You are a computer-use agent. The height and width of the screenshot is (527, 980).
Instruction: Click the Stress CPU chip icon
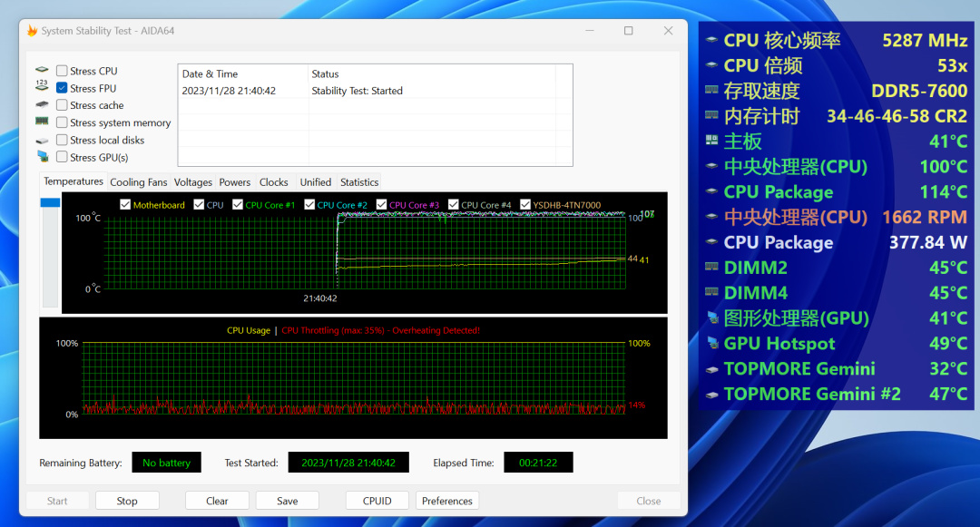(x=42, y=70)
